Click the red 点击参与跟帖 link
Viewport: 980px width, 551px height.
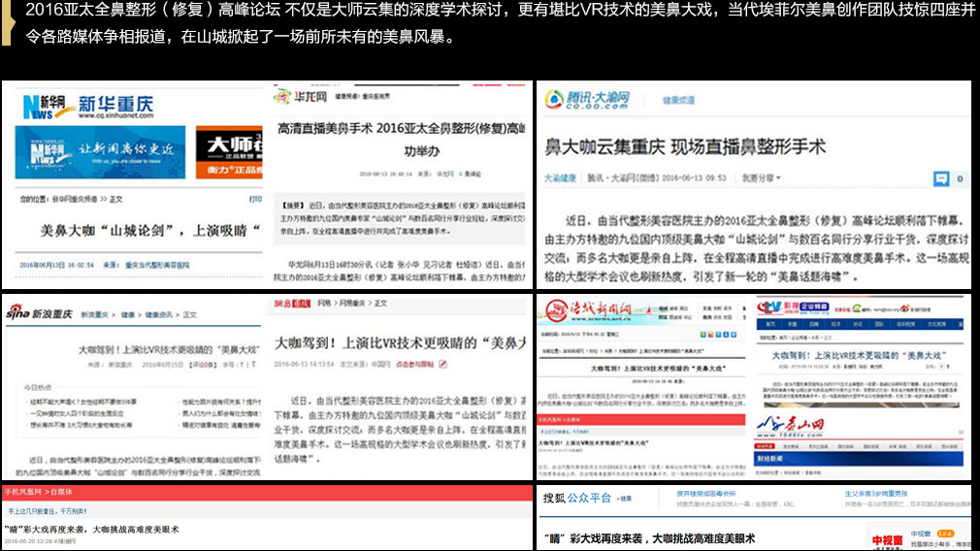pos(414,364)
